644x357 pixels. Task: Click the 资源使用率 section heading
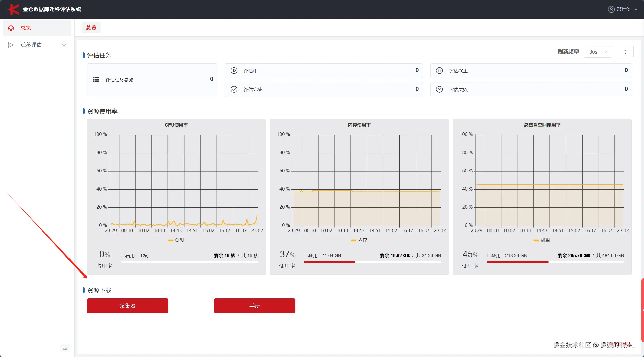[102, 111]
